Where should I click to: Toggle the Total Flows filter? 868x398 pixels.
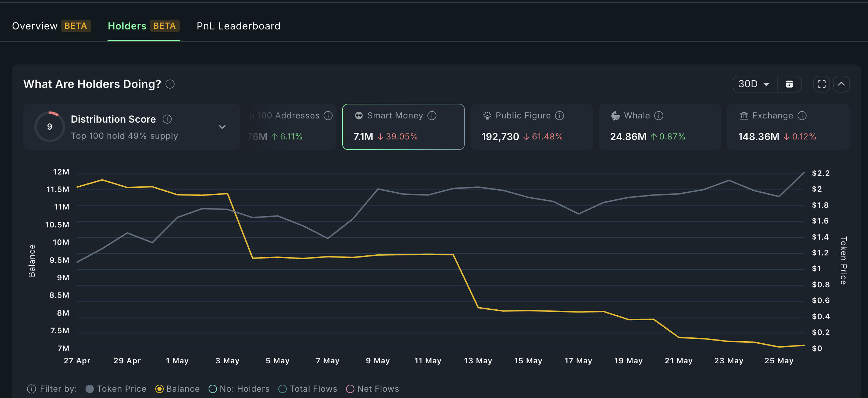(283, 389)
